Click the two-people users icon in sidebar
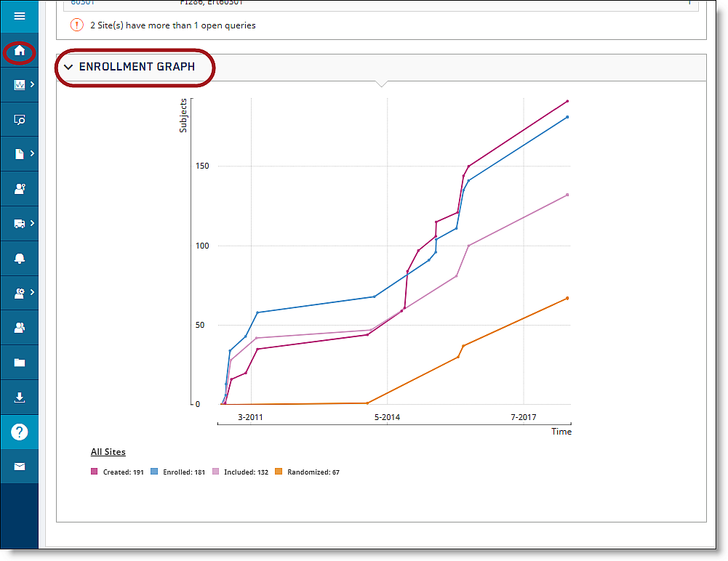 tap(20, 328)
